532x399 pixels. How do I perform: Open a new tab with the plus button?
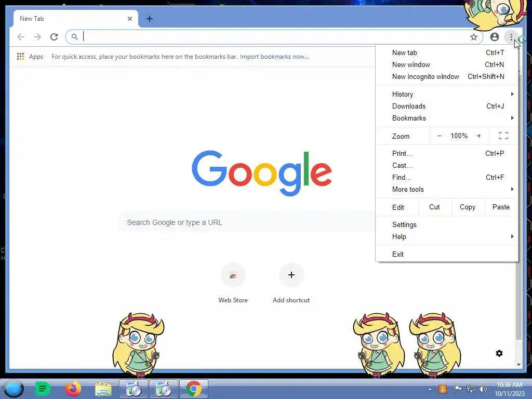pyautogui.click(x=149, y=19)
